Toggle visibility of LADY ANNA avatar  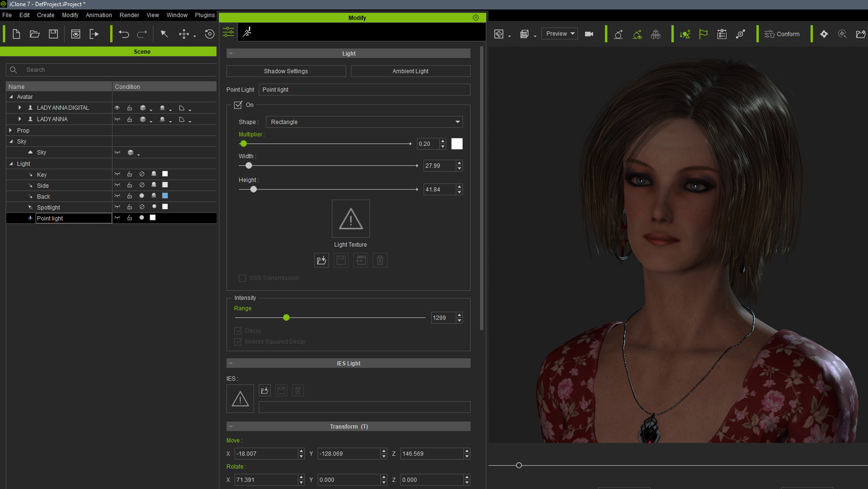(117, 119)
